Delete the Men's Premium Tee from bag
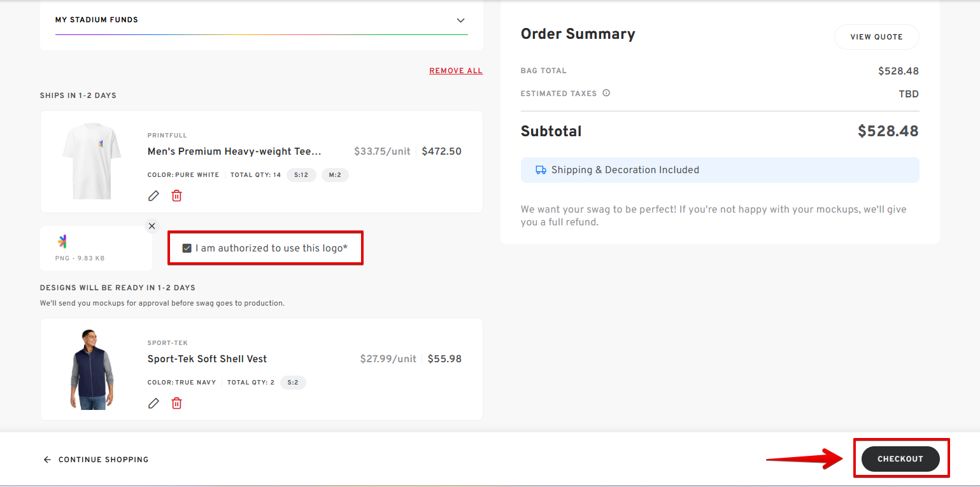 click(177, 196)
